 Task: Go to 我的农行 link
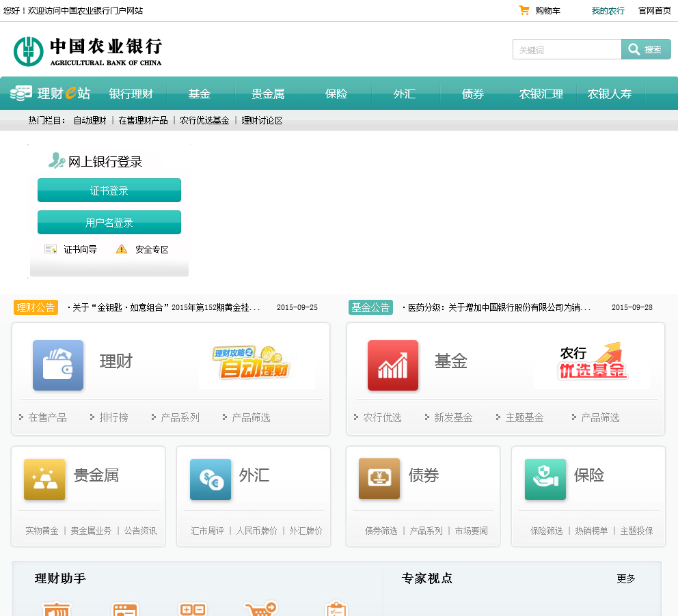[608, 11]
